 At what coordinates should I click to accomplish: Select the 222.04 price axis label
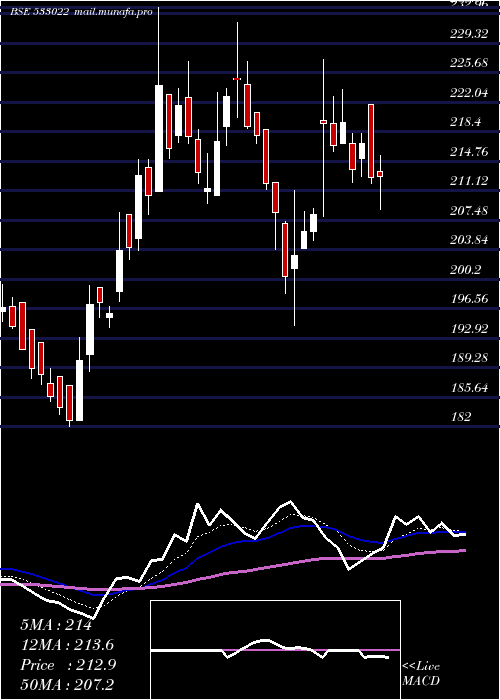pos(469,92)
